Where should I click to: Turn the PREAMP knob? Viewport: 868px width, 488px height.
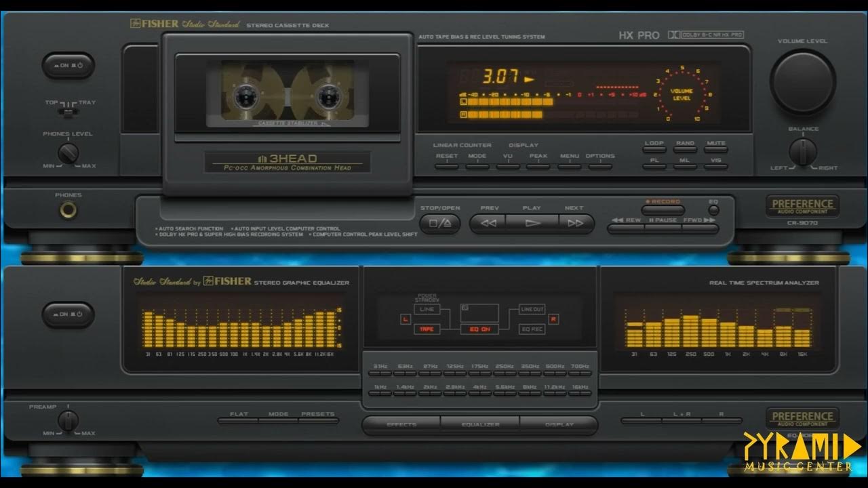coord(68,420)
